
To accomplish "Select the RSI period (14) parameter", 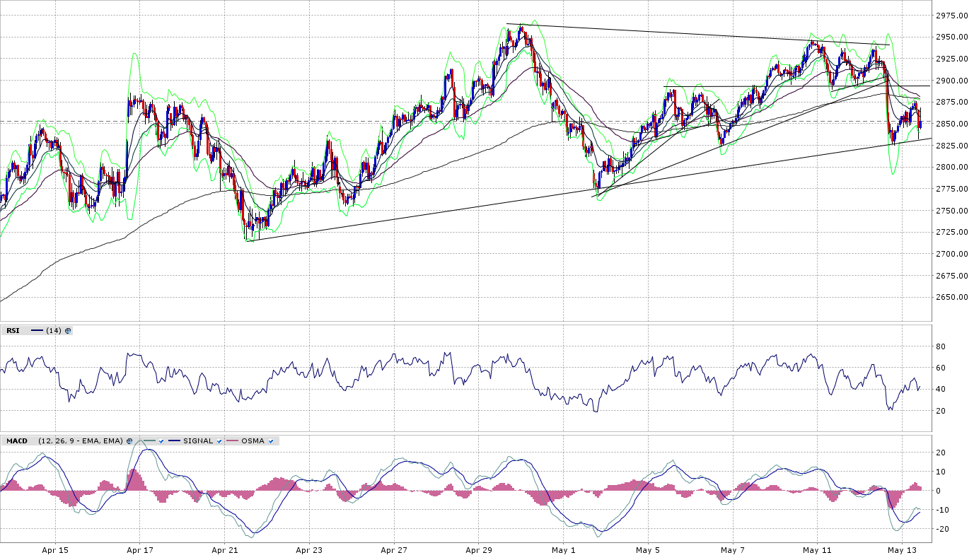I will coord(54,330).
